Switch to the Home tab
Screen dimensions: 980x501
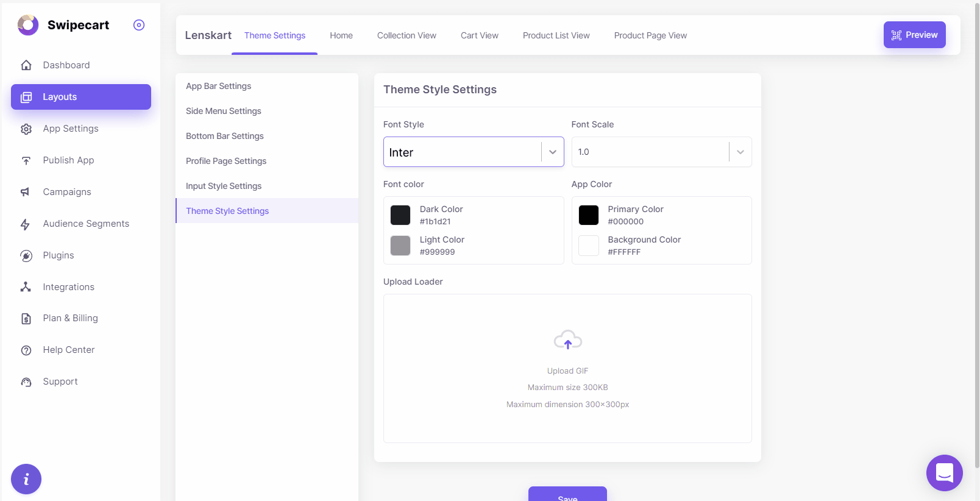click(x=341, y=35)
